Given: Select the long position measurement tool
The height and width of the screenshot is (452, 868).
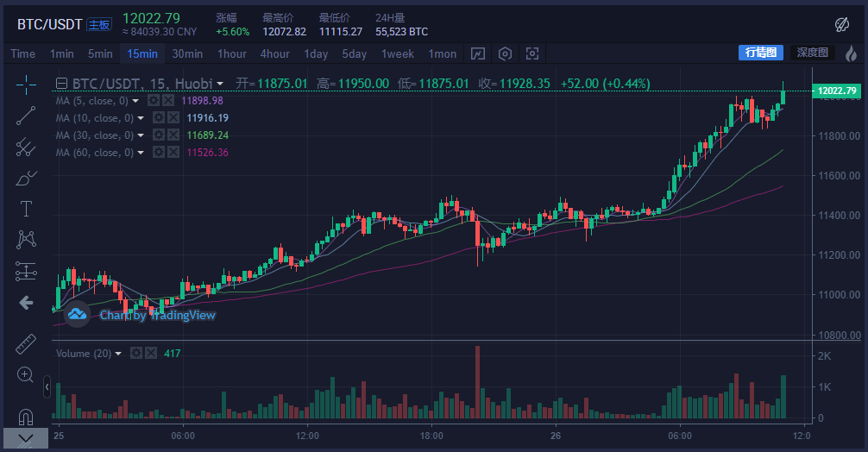Looking at the screenshot, I should point(26,271).
